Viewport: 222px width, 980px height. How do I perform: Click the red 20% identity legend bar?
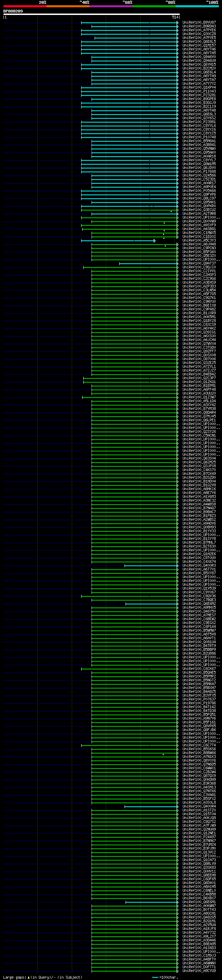(x=25, y=6)
